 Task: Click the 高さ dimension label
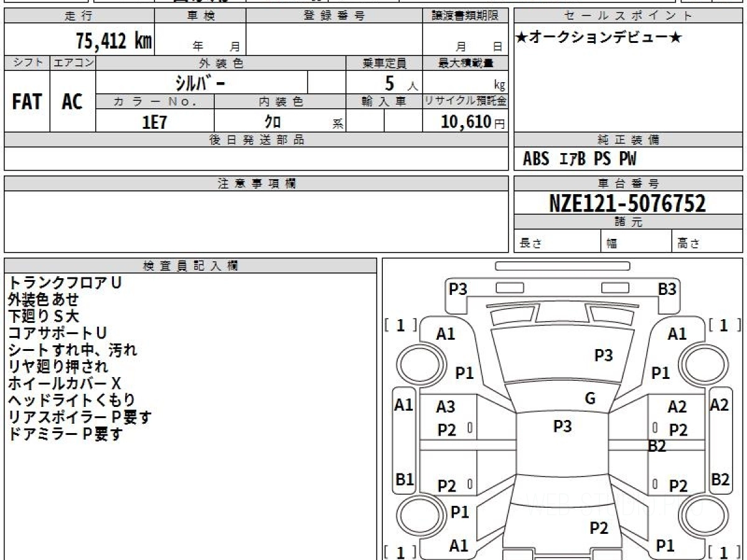tap(688, 243)
